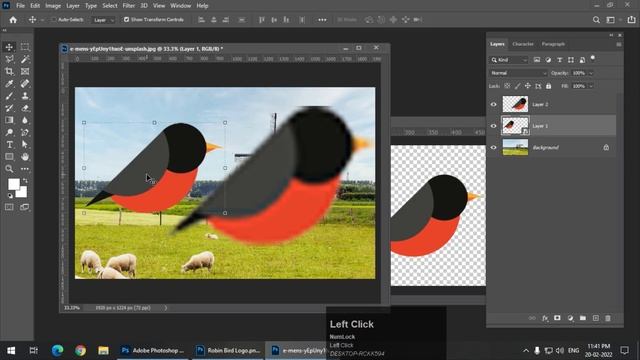The image size is (640, 360).
Task: Select the Healing Brush tool
Action: tap(25, 84)
